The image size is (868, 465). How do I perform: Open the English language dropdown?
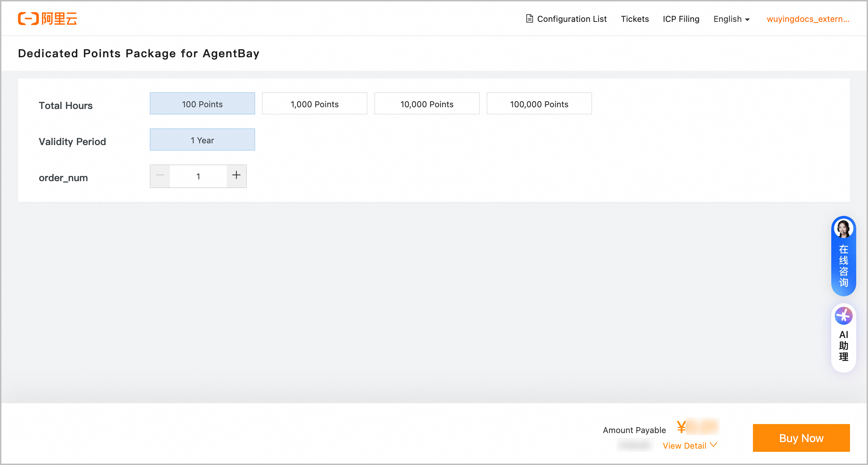tap(731, 19)
